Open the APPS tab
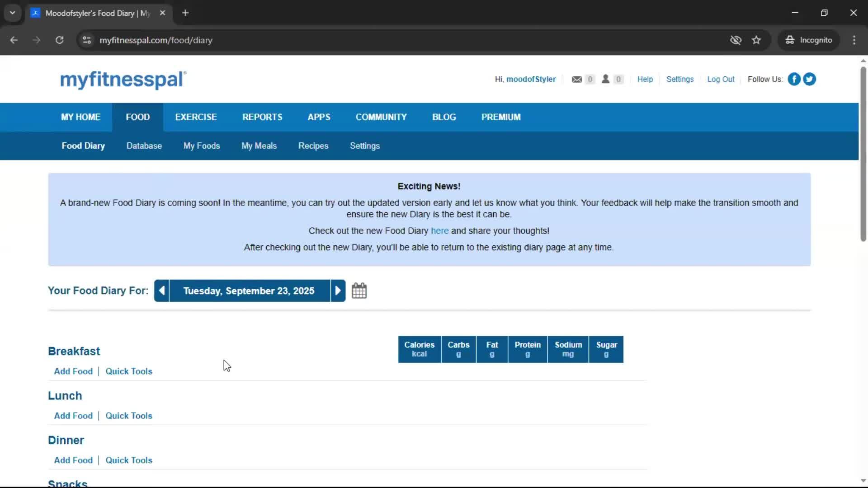The height and width of the screenshot is (488, 868). point(319,117)
